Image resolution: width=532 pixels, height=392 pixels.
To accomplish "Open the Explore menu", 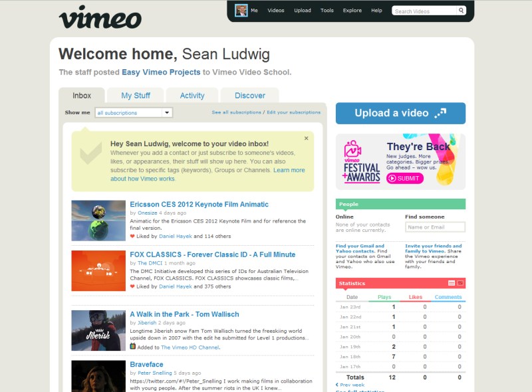I will (x=352, y=11).
